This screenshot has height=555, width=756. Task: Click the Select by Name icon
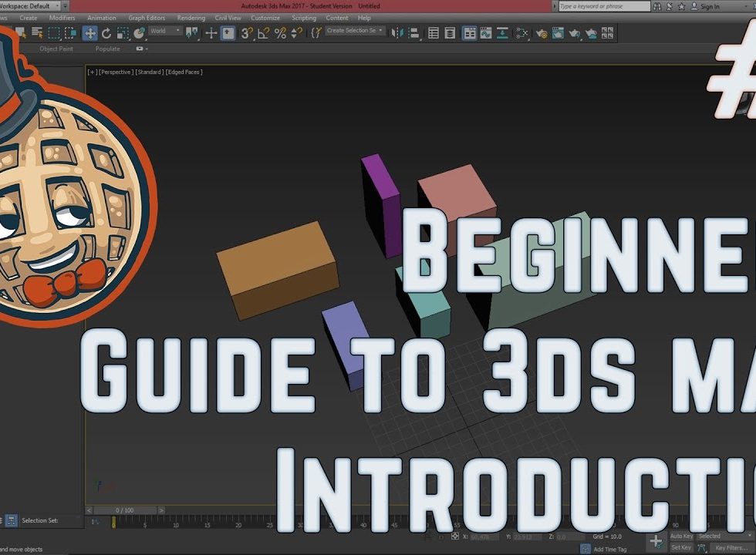coord(37,32)
